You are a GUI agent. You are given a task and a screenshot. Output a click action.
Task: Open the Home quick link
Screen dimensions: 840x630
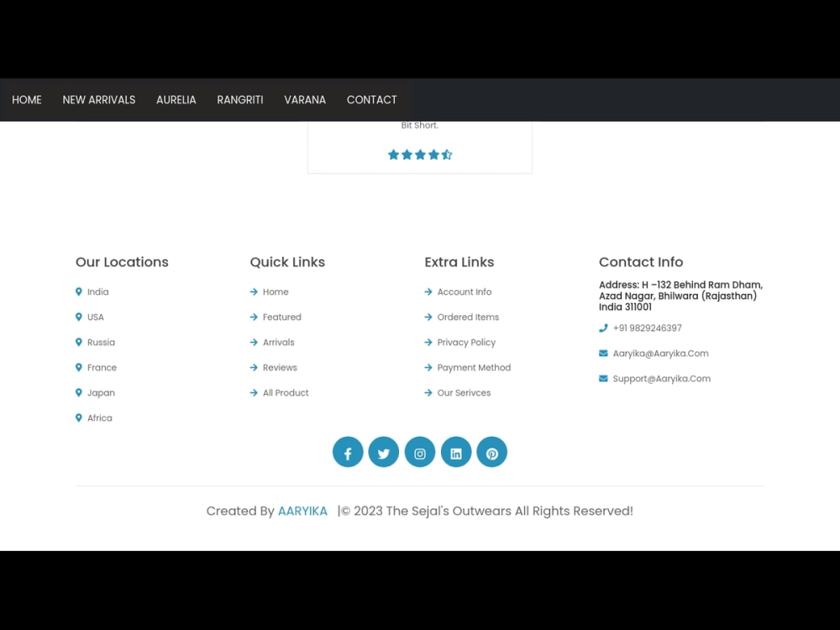point(276,292)
